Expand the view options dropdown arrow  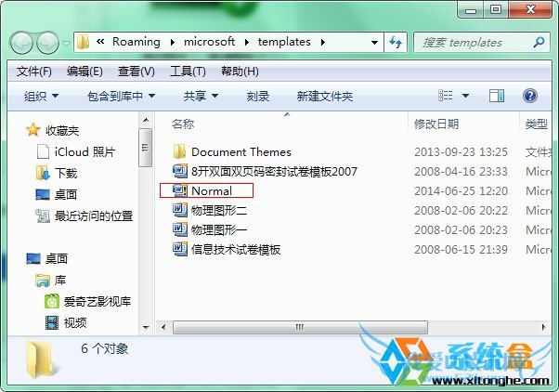pyautogui.click(x=465, y=96)
